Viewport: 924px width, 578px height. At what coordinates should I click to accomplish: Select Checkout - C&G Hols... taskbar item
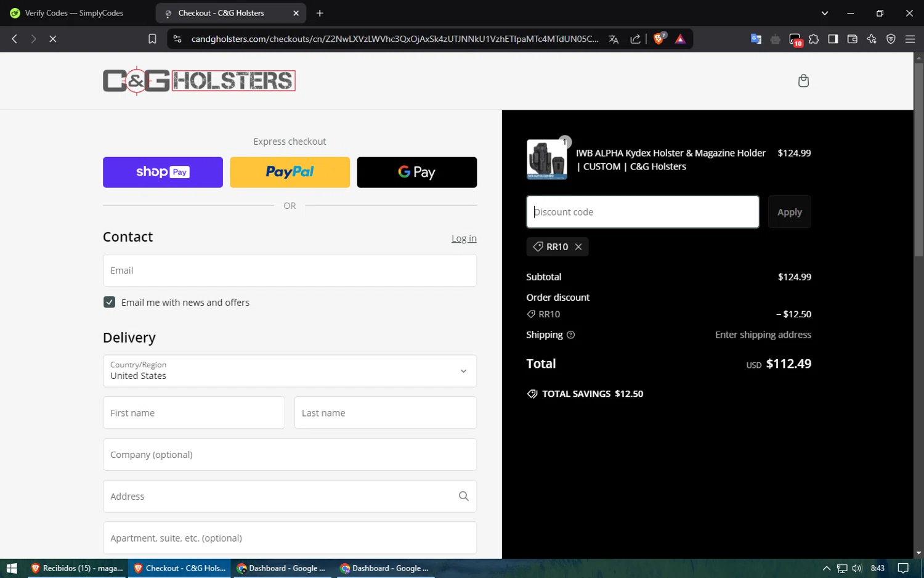click(x=179, y=568)
